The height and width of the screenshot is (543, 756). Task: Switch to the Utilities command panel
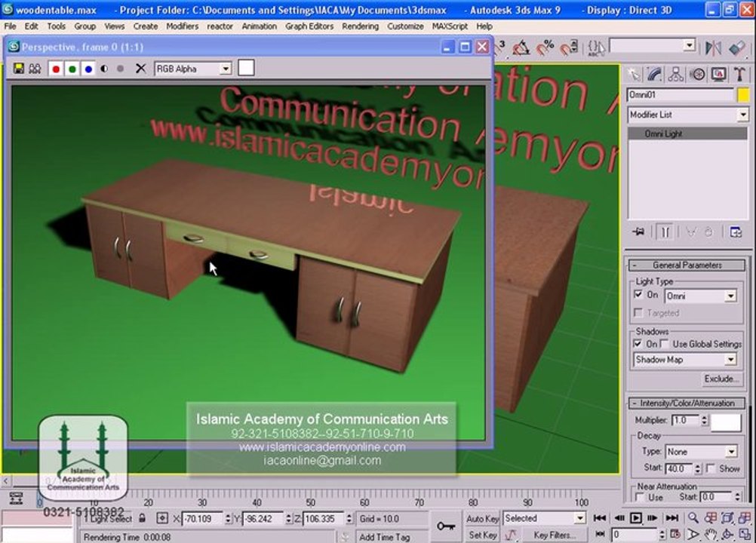pyautogui.click(x=739, y=74)
